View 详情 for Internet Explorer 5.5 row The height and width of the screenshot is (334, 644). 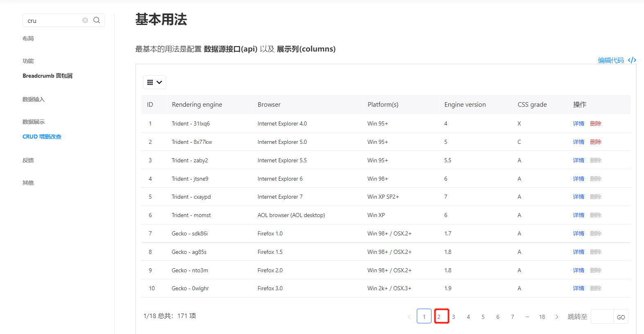578,160
